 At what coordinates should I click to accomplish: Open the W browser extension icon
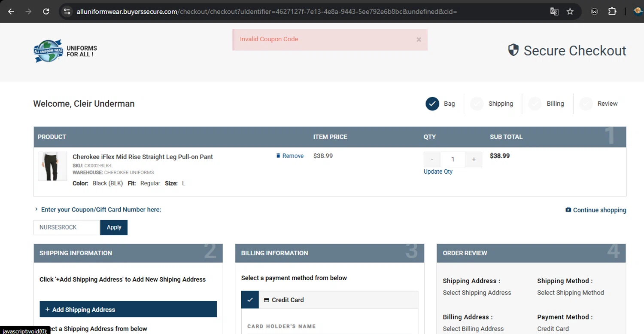[595, 12]
